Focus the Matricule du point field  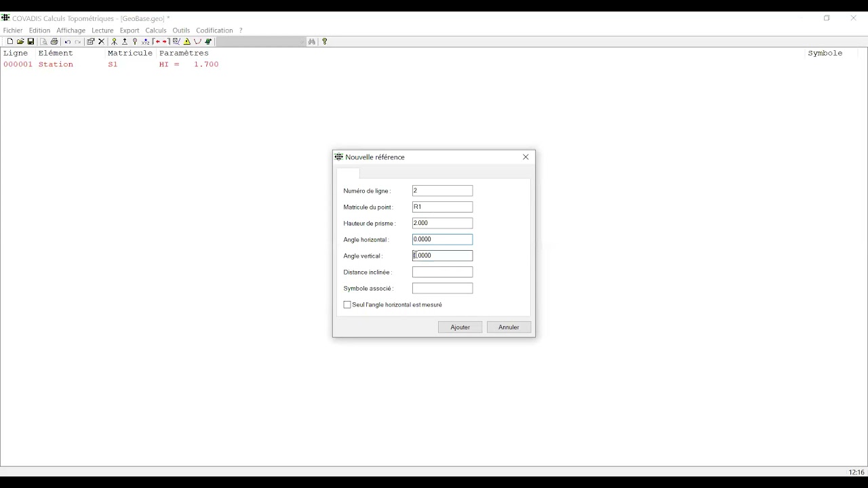pyautogui.click(x=442, y=207)
